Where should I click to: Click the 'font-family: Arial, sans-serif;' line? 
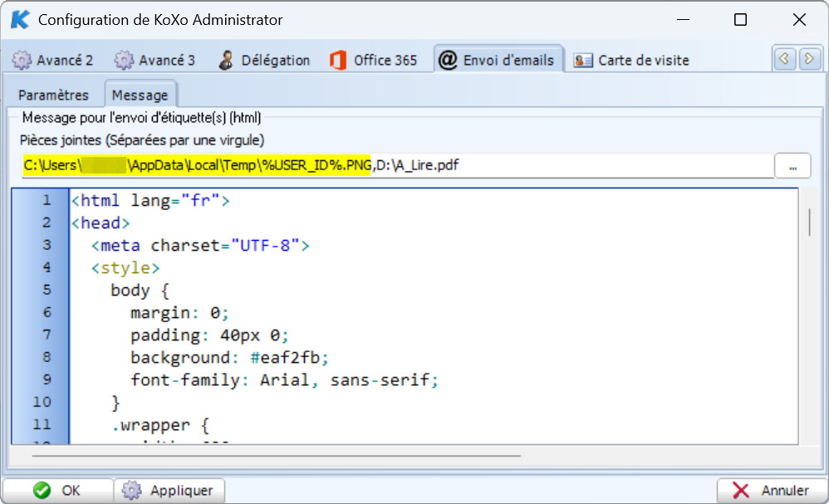285,379
